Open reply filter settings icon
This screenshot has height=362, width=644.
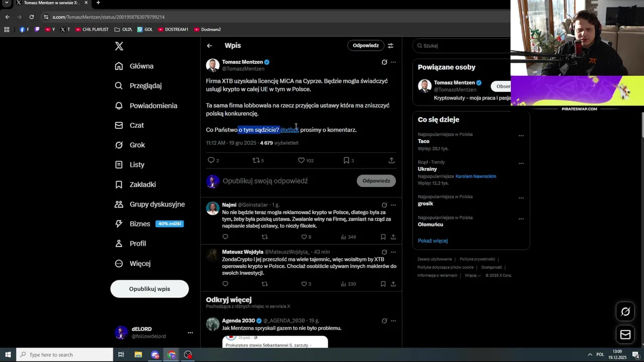(390, 46)
